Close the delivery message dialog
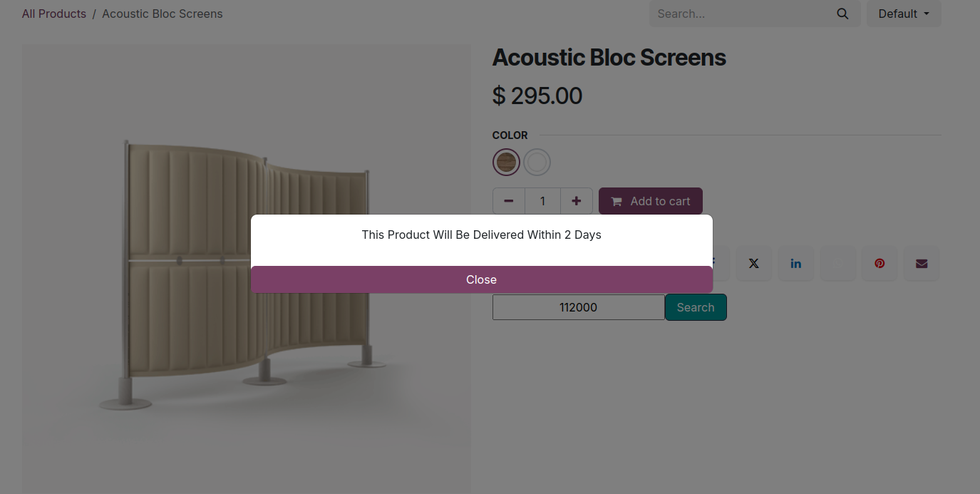 point(481,279)
